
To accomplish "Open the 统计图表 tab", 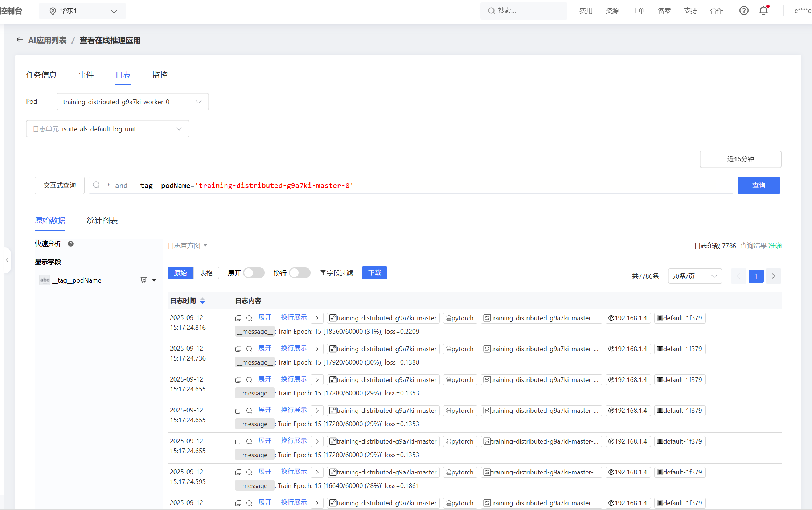I will point(102,221).
